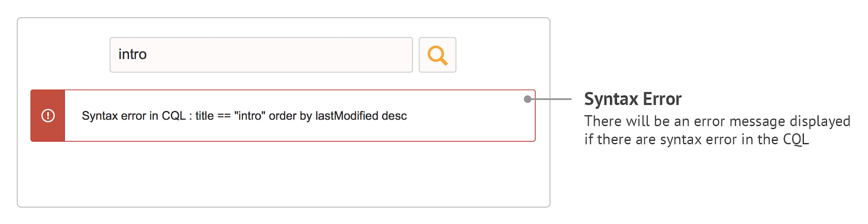Click the gray callout dot on error box
This screenshot has height=224, width=868.
point(527,99)
